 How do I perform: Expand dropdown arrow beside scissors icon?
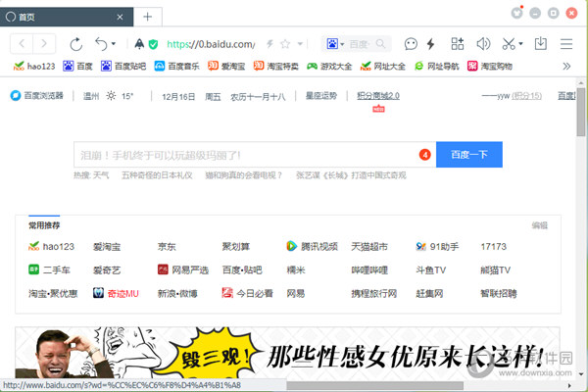(x=522, y=44)
